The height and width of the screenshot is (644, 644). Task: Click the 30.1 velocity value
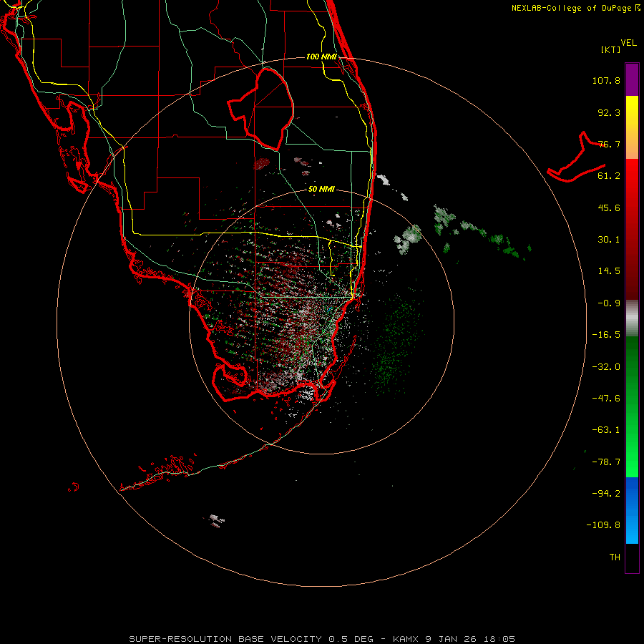(609, 240)
